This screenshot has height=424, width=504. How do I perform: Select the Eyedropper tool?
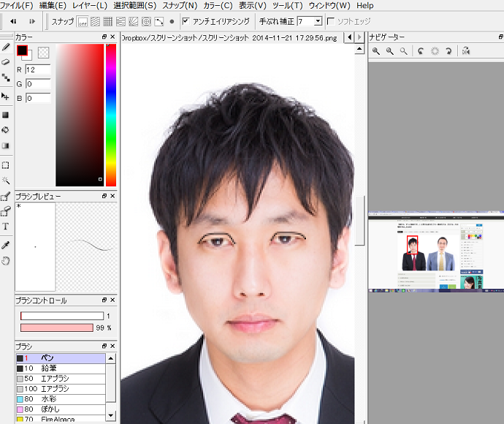(x=6, y=245)
